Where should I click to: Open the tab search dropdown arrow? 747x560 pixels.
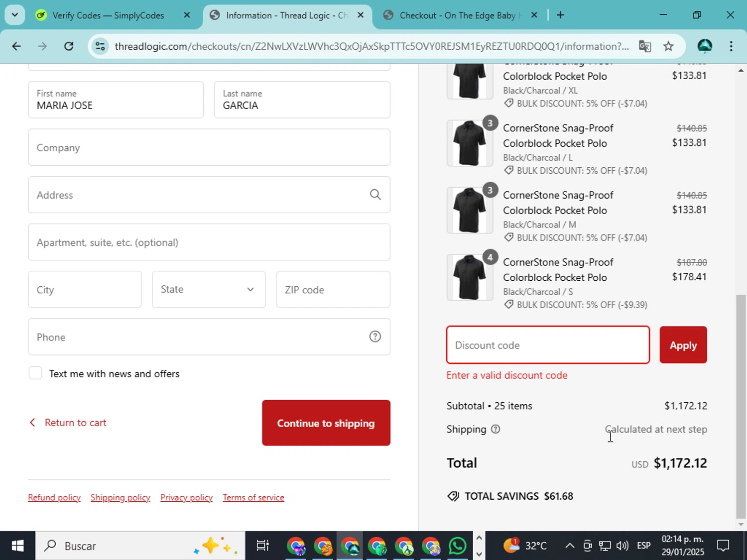(15, 15)
